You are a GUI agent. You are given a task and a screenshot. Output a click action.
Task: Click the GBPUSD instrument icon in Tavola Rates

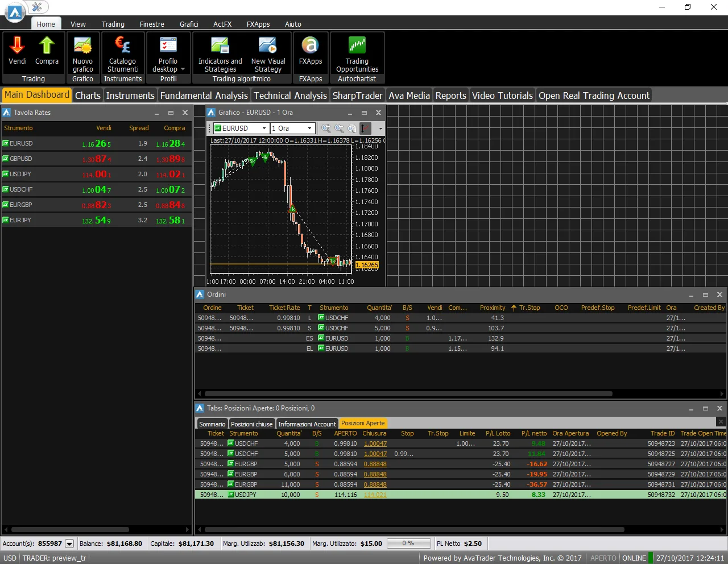[x=6, y=159]
